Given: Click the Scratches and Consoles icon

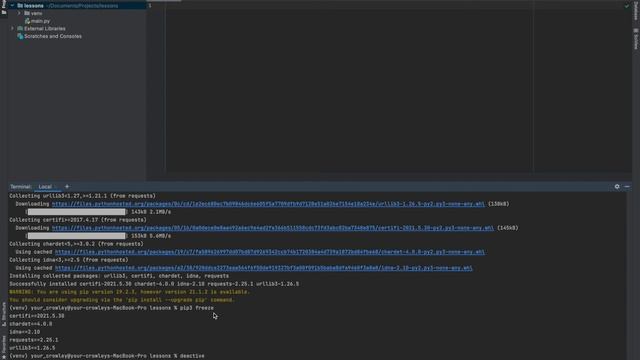Looking at the screenshot, I should (20, 36).
